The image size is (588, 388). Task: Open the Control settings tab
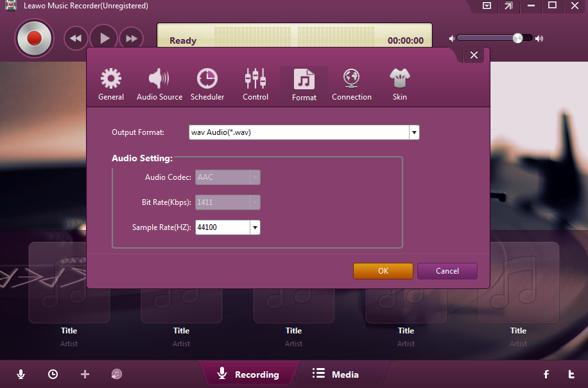coord(255,84)
